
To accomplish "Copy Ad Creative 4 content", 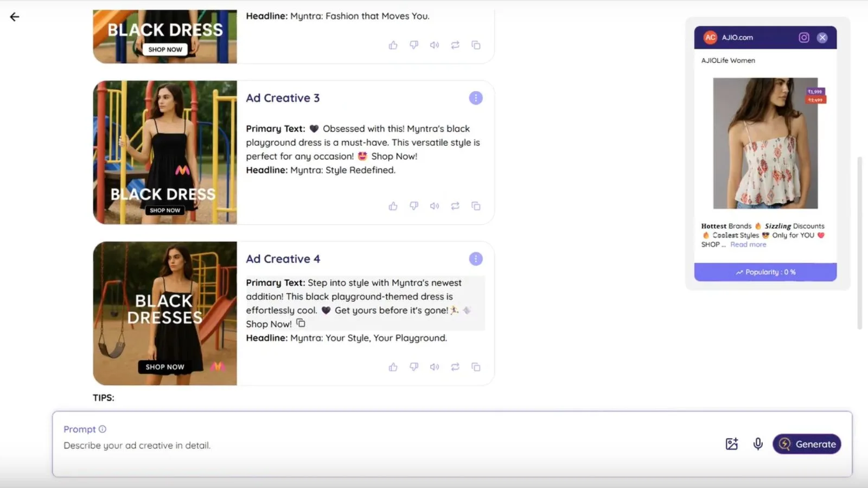I will pyautogui.click(x=476, y=367).
